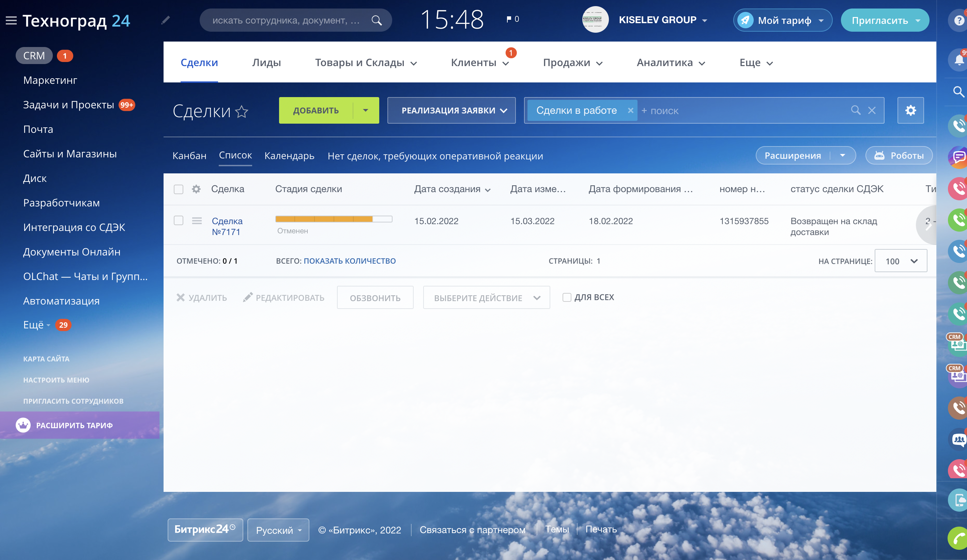Click the Роботы button
This screenshot has width=967, height=560.
(x=899, y=155)
